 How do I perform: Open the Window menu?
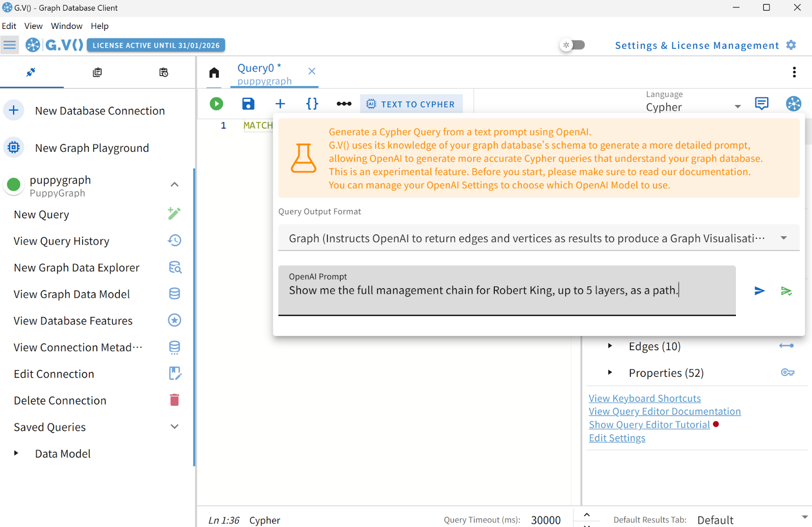coord(66,26)
